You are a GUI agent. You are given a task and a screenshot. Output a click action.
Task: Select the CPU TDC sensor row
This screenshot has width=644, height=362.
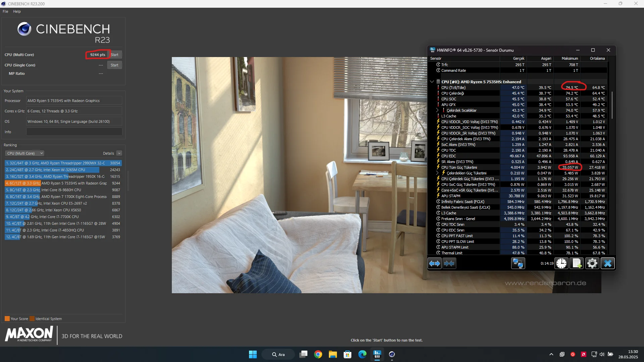(x=518, y=150)
